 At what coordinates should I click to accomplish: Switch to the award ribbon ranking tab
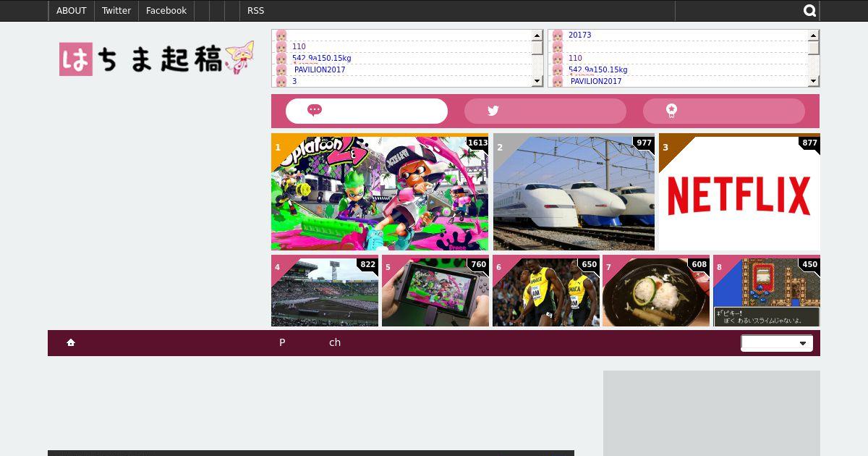coord(724,111)
